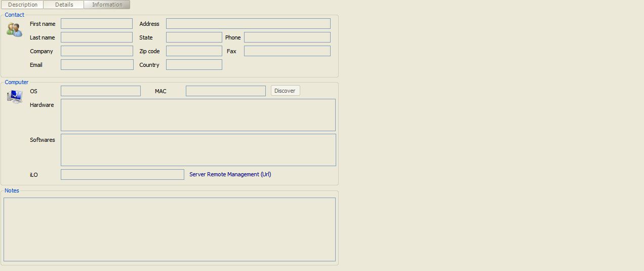Focus the Fax input field
The height and width of the screenshot is (271, 644).
tap(287, 51)
